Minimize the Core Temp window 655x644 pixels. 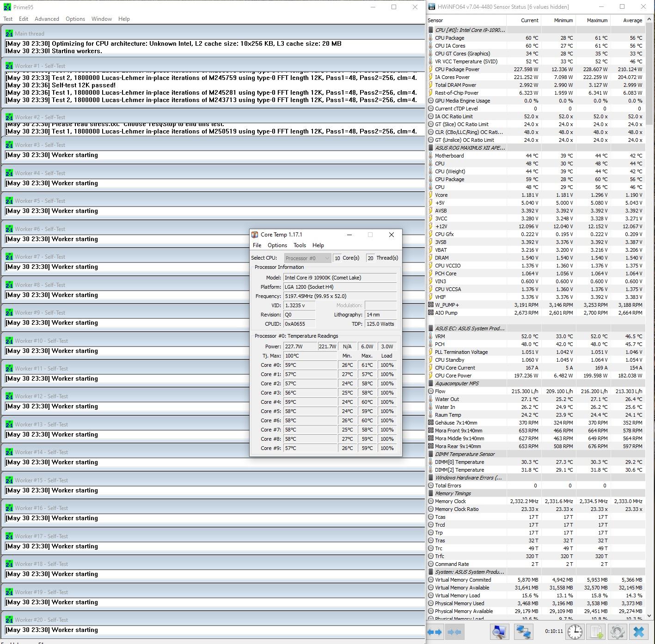(349, 235)
